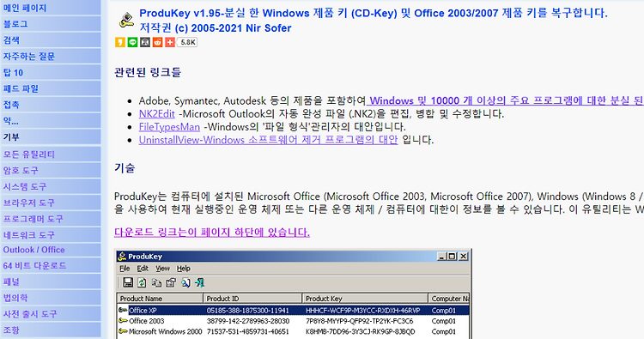Click the Refresh icon in ProduKey toolbar
644x339 pixels.
142,282
